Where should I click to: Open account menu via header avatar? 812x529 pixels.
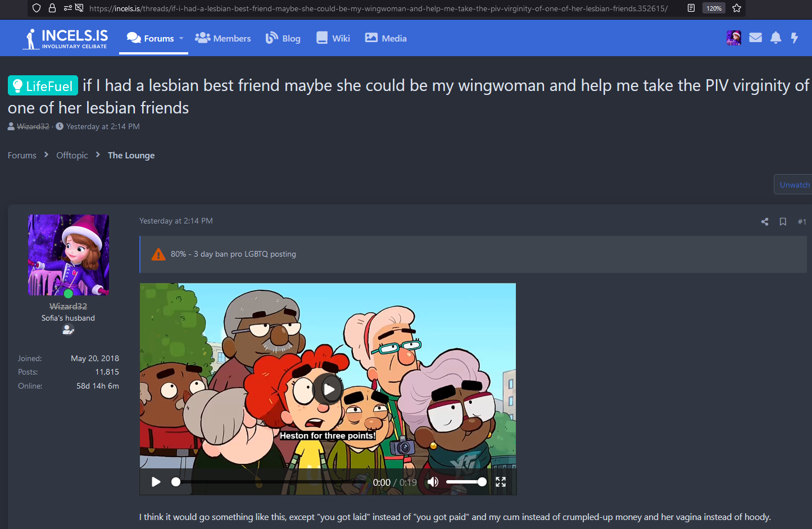(x=734, y=38)
